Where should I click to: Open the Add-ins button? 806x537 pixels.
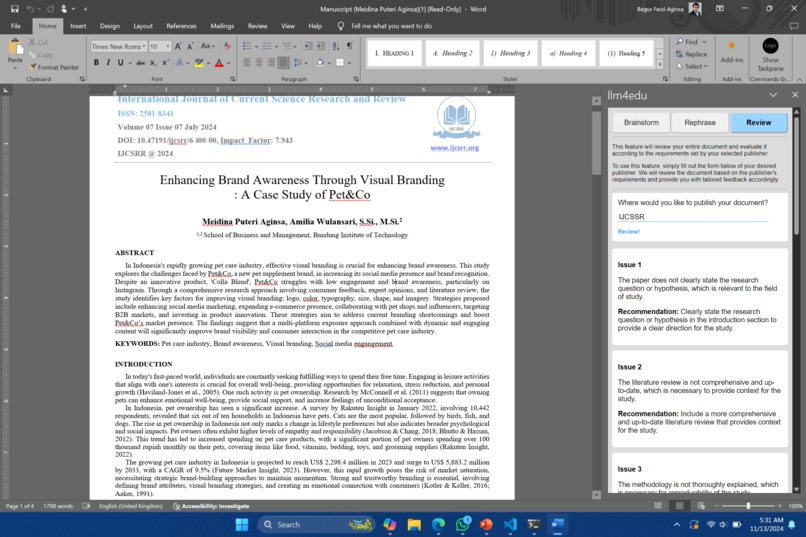[x=731, y=52]
